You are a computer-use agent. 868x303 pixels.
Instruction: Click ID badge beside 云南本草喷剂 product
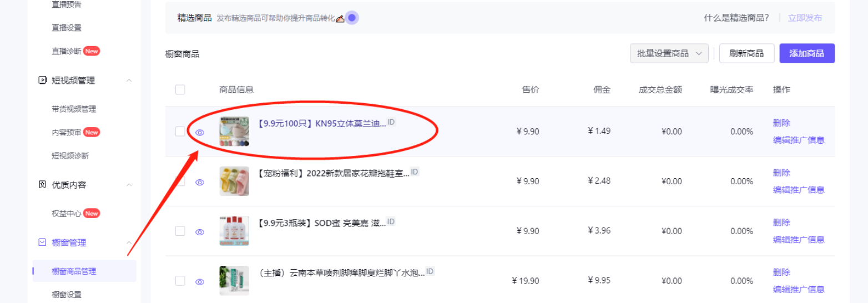tap(430, 271)
